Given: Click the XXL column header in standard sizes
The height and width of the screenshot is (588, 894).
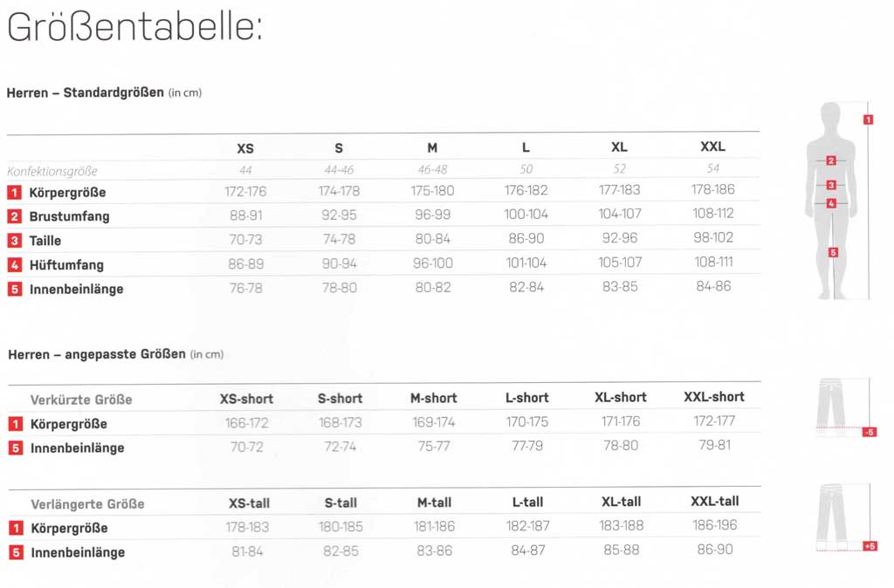Looking at the screenshot, I should click(712, 147).
